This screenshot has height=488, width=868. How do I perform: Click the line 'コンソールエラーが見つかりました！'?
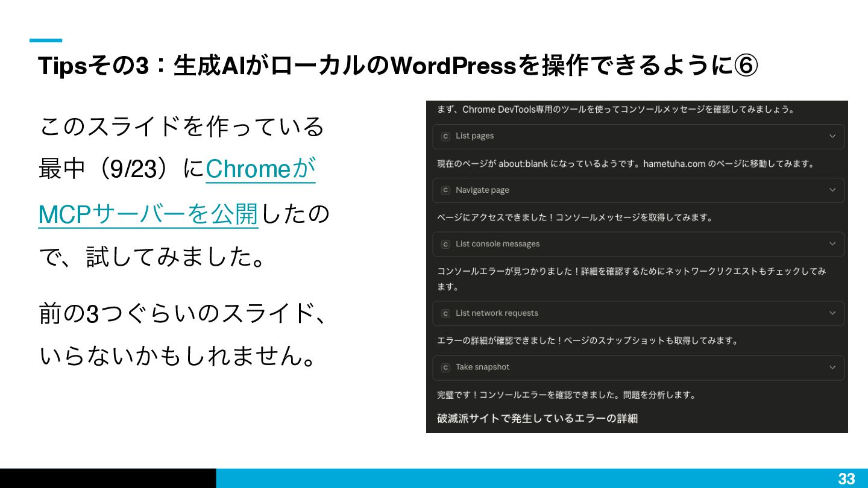(x=631, y=279)
